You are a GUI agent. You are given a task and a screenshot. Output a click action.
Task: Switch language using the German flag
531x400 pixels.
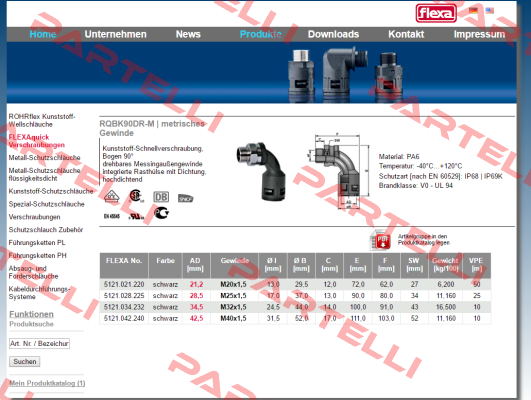(473, 10)
